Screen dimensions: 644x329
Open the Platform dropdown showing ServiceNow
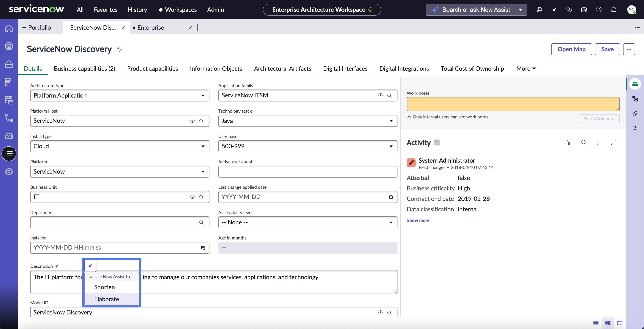click(119, 172)
